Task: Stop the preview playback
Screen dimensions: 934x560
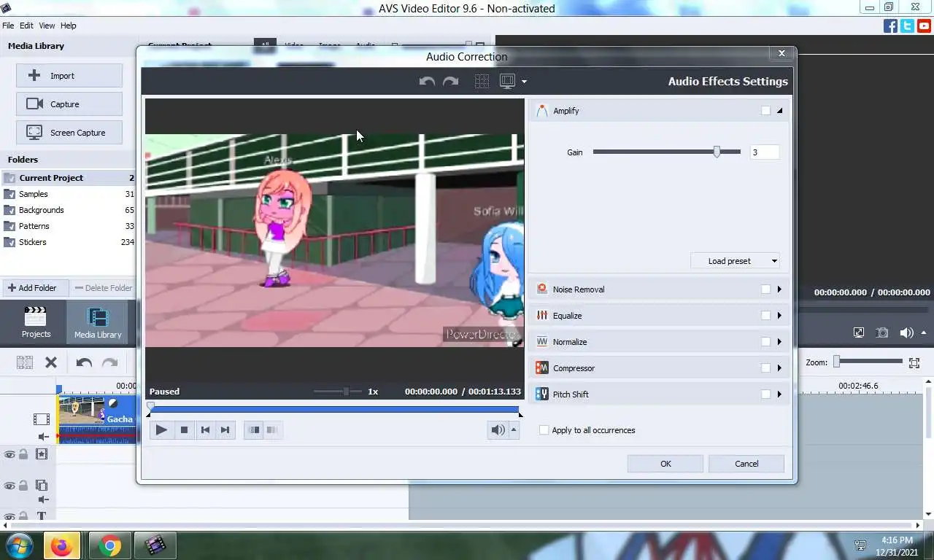Action: tap(184, 430)
